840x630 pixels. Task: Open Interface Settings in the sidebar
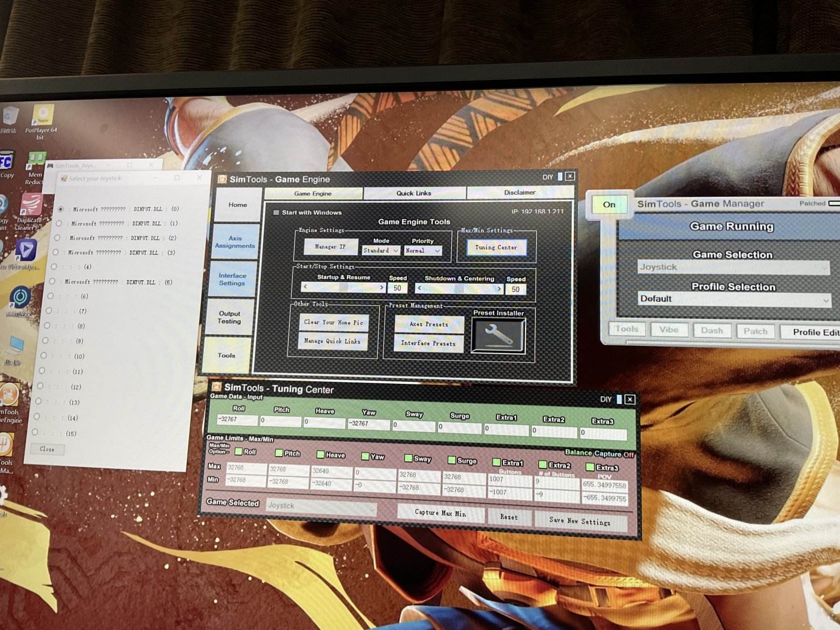(232, 279)
